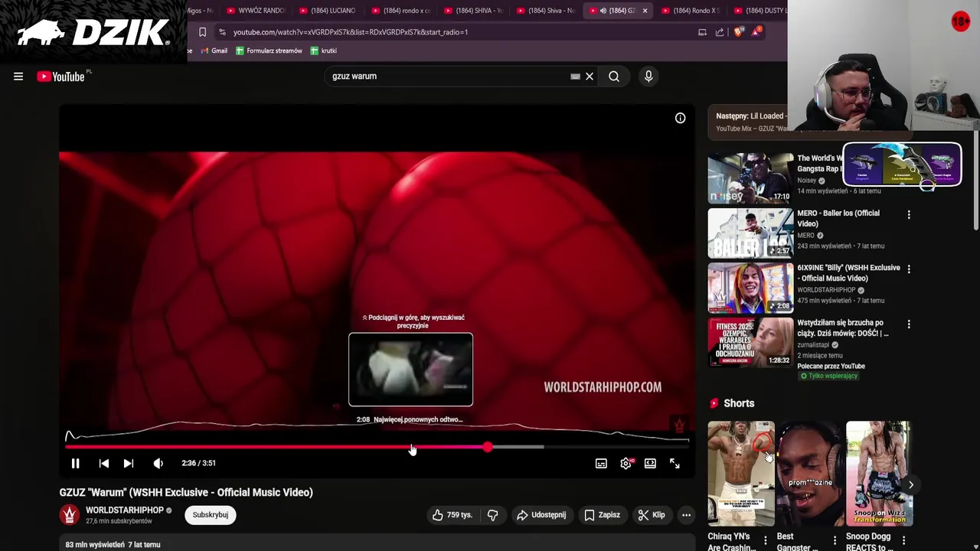
Task: Open MERO Baller los video thumbnail
Action: click(750, 233)
